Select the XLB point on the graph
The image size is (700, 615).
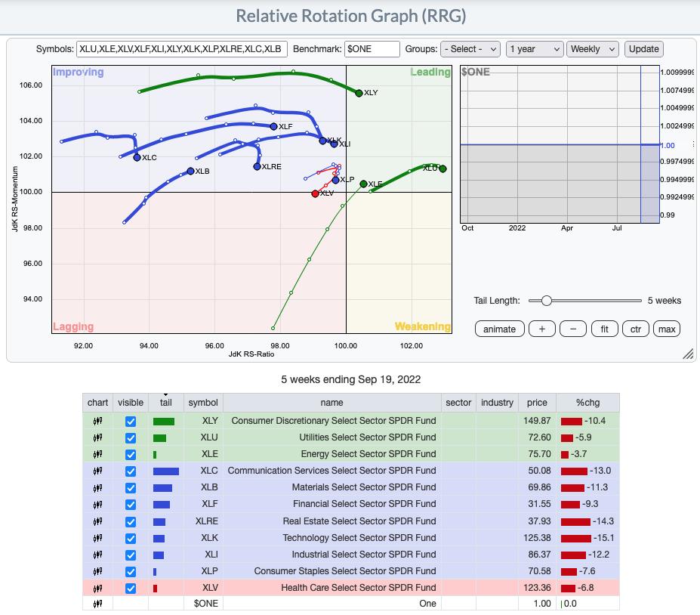190,171
